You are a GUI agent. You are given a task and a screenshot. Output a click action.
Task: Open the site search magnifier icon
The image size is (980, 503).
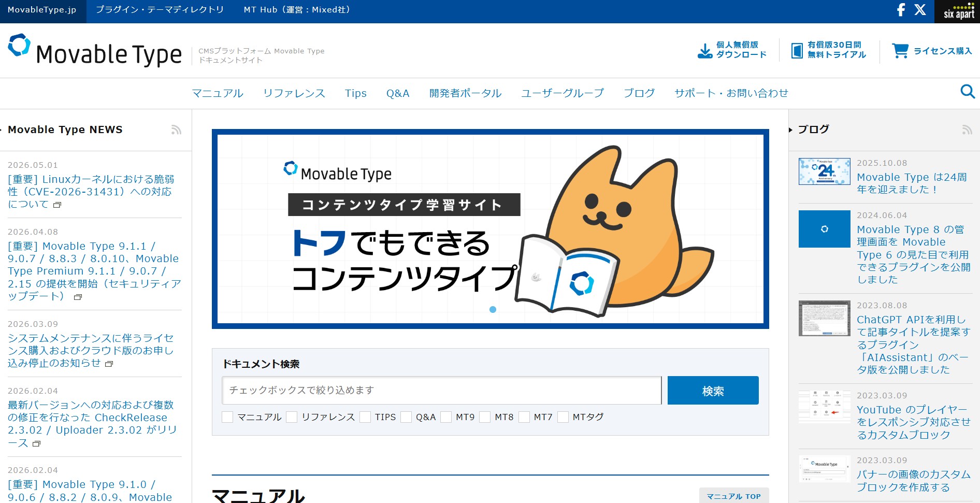(x=968, y=92)
